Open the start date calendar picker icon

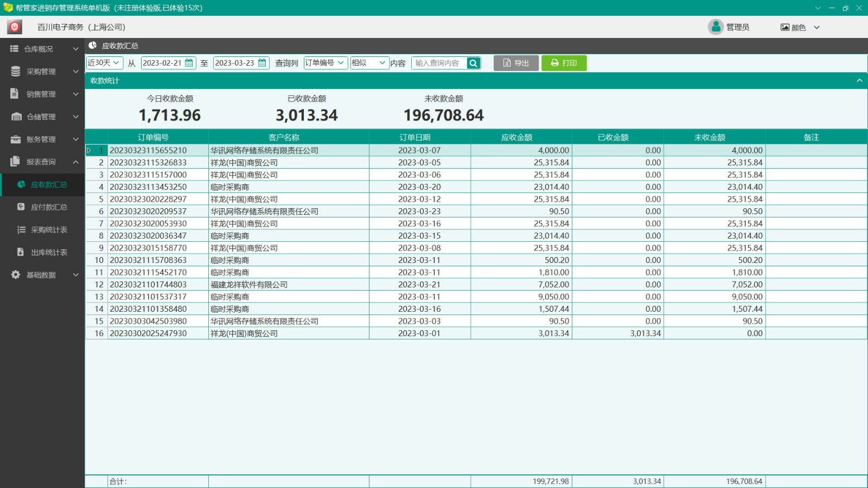(189, 63)
